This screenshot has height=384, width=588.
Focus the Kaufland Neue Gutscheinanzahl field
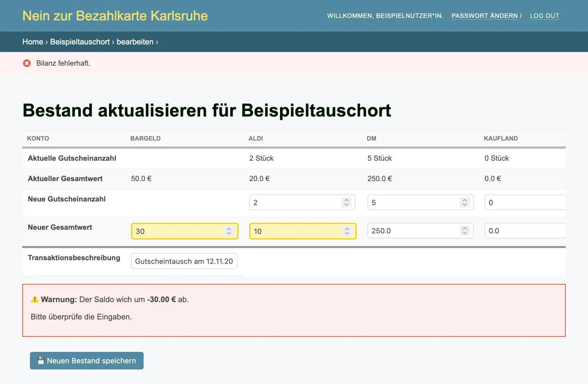[524, 203]
